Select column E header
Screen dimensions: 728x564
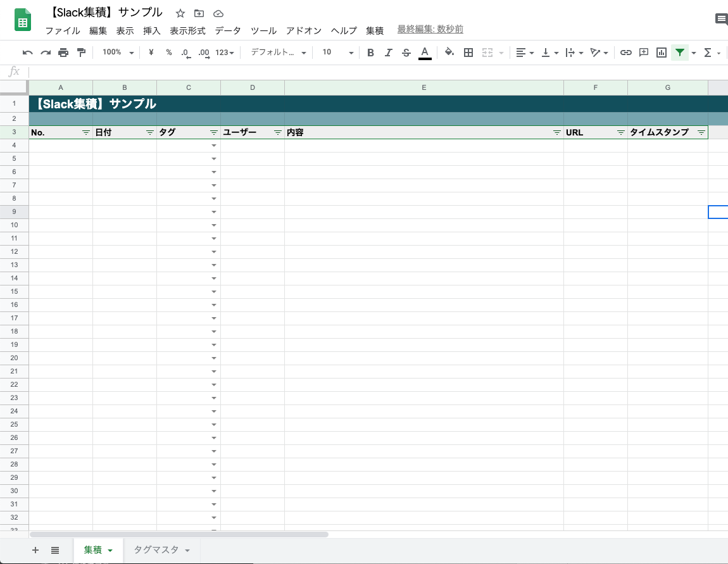point(424,88)
